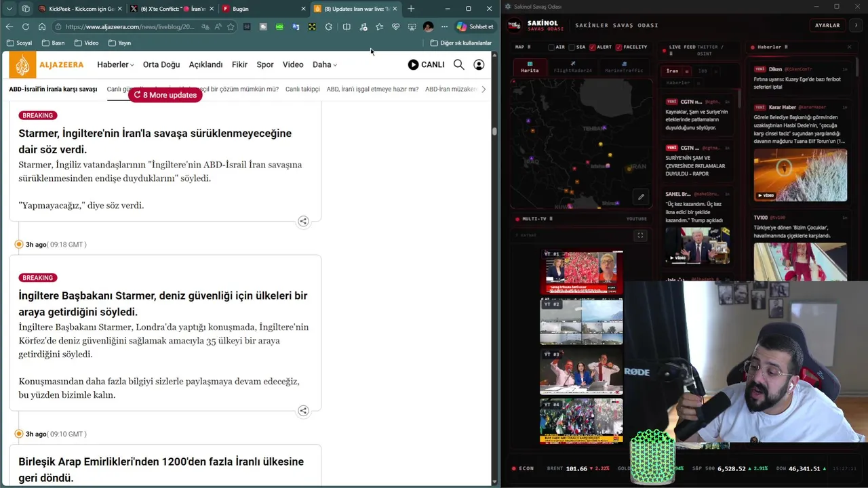Open the Karar Haber news image
Image resolution: width=868 pixels, height=488 pixels.
point(800,176)
